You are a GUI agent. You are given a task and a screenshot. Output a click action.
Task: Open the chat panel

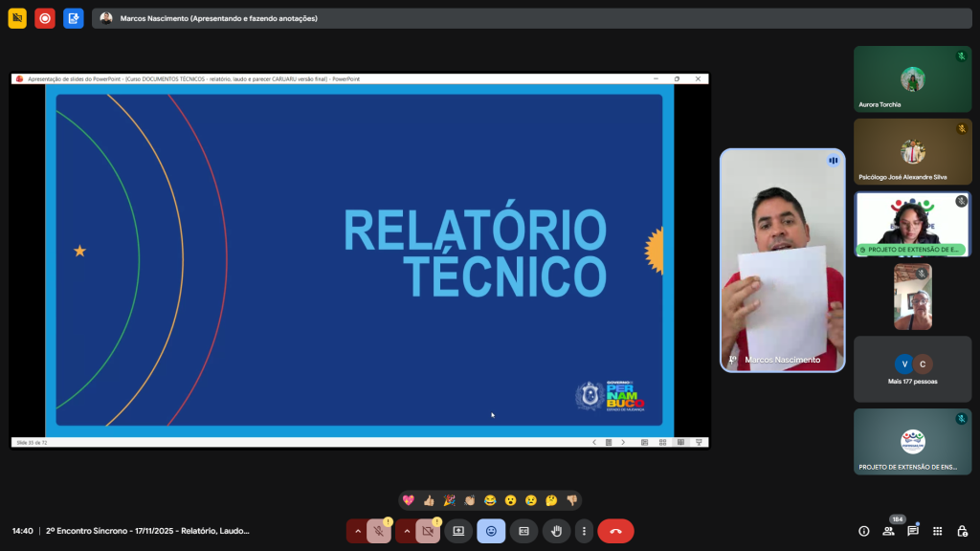(913, 531)
